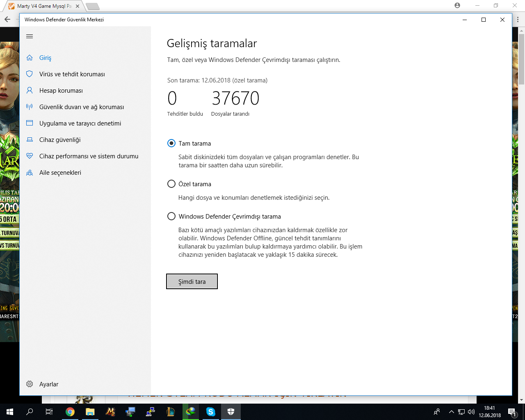Minimize the Windows Defender window
This screenshot has width=525, height=420.
click(465, 20)
